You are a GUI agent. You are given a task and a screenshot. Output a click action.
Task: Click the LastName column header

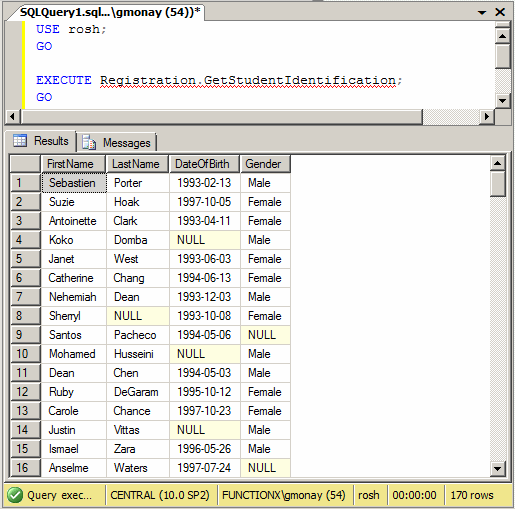137,164
